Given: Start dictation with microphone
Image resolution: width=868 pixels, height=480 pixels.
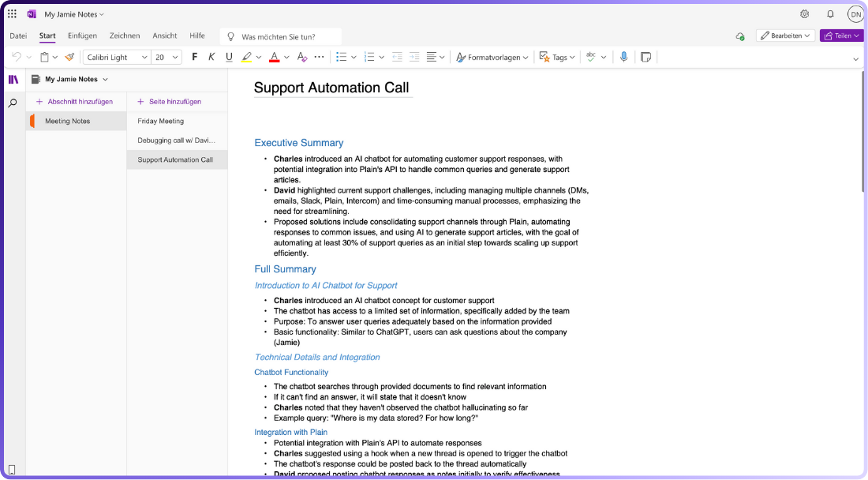Looking at the screenshot, I should click(624, 57).
